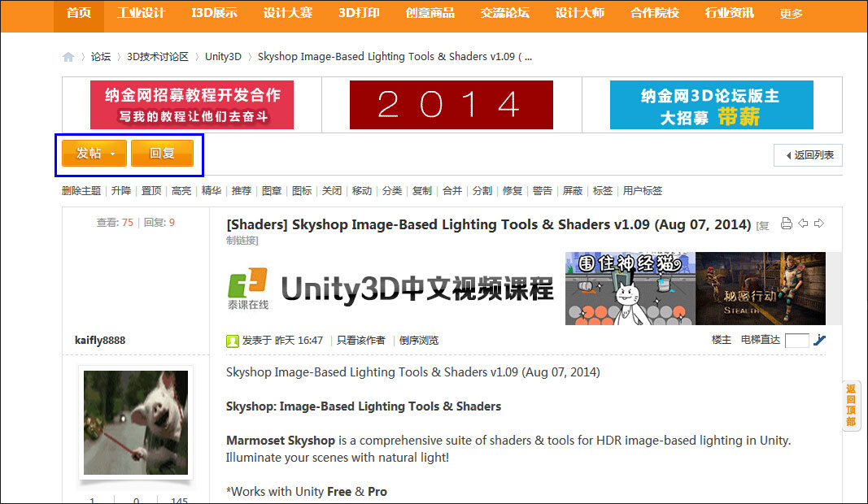Click 倒序浏览 link
Screen dimensions: 868x504
[419, 341]
